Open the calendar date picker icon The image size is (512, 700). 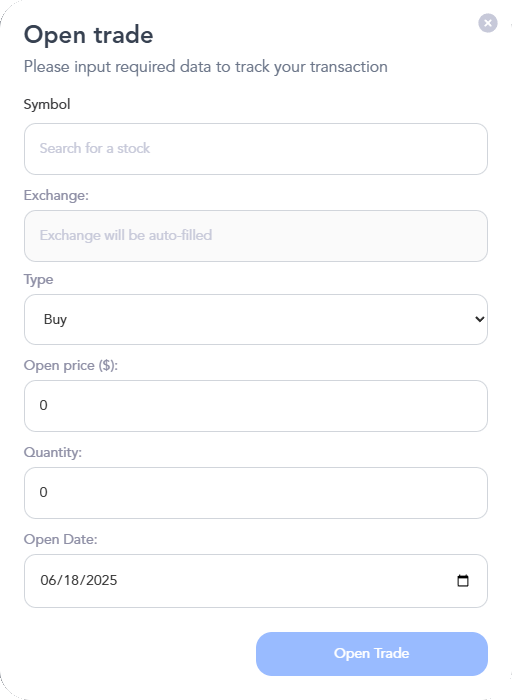pyautogui.click(x=463, y=580)
